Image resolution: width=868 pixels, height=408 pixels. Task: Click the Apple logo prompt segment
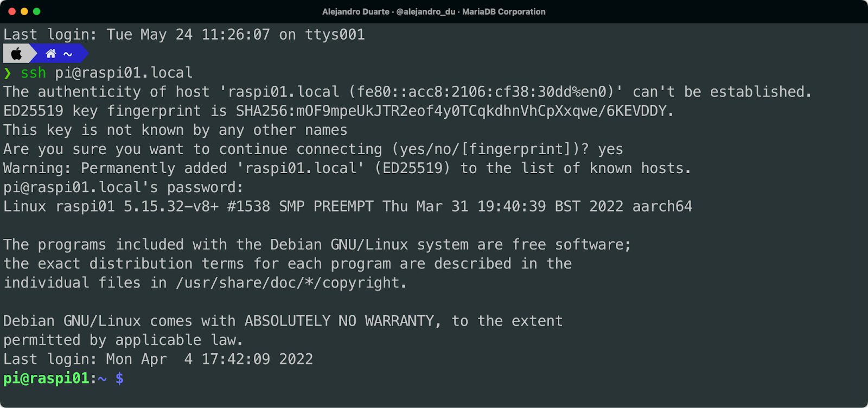point(16,54)
